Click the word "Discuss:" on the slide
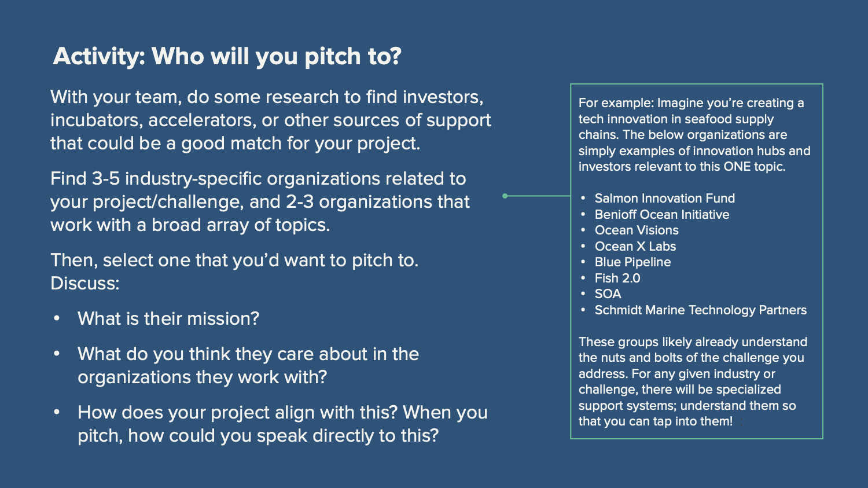 click(x=85, y=284)
